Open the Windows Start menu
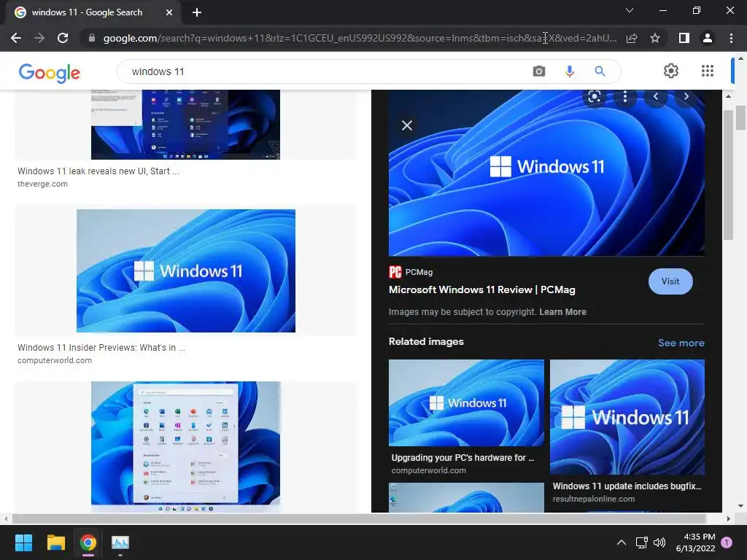This screenshot has height=560, width=747. (x=23, y=542)
